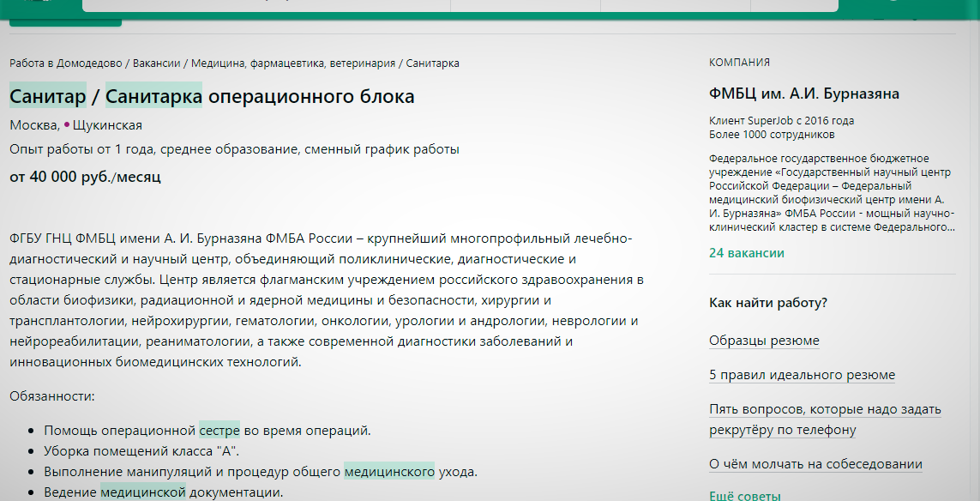Open "5 правил идеального резюме"
Screen dimensions: 980x501
click(801, 375)
